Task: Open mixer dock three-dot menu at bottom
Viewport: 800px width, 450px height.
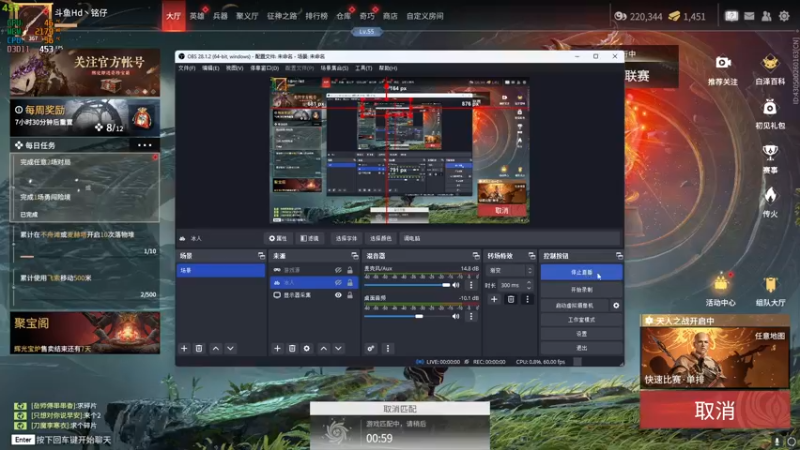Action: (388, 348)
